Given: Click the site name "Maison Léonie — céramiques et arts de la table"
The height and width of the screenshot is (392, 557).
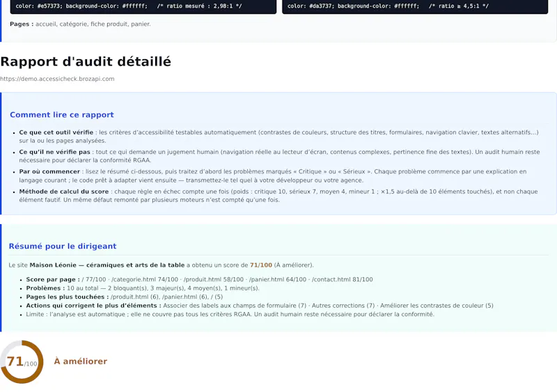Looking at the screenshot, I should (x=107, y=265).
